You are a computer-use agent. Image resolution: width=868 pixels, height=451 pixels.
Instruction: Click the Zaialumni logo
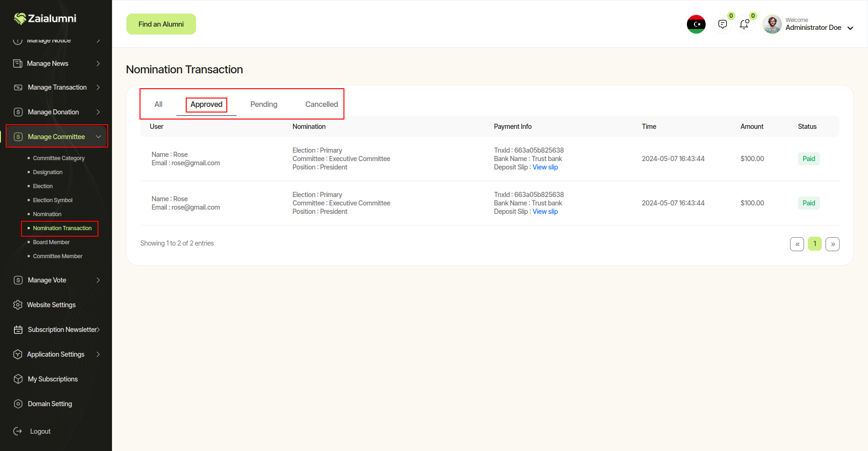(x=45, y=18)
